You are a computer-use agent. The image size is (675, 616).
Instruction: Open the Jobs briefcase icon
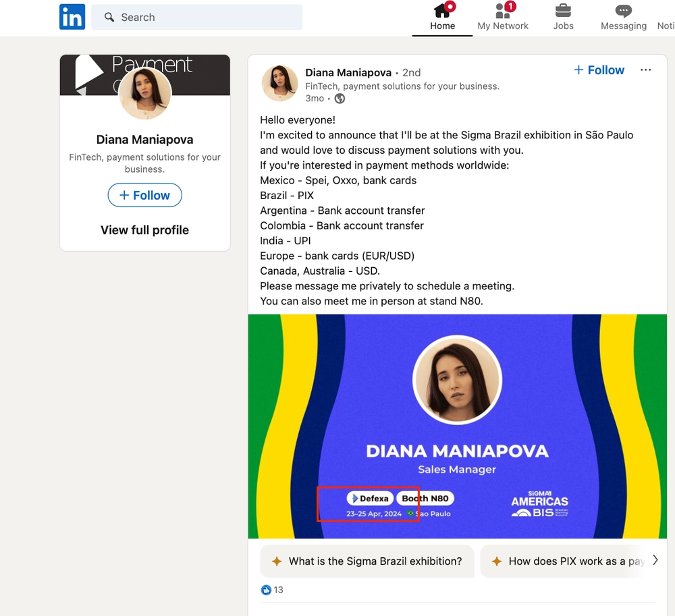563,10
